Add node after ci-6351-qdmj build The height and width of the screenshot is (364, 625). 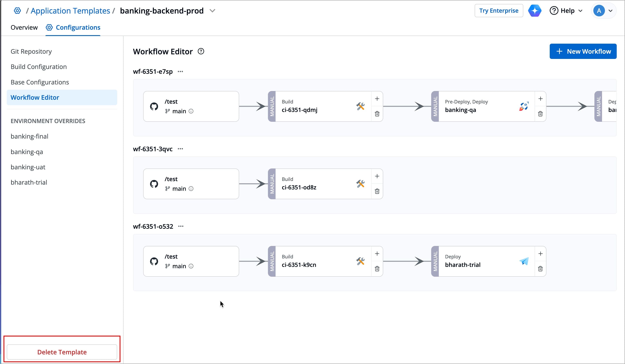tap(377, 99)
